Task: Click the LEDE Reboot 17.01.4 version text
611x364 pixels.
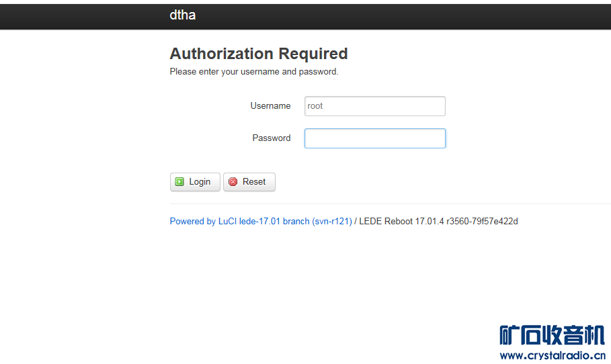Action: 401,221
